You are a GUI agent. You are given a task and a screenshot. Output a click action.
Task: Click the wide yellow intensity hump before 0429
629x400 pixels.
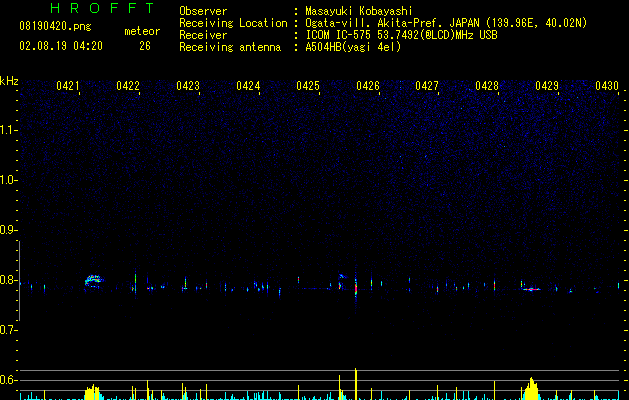(x=531, y=389)
